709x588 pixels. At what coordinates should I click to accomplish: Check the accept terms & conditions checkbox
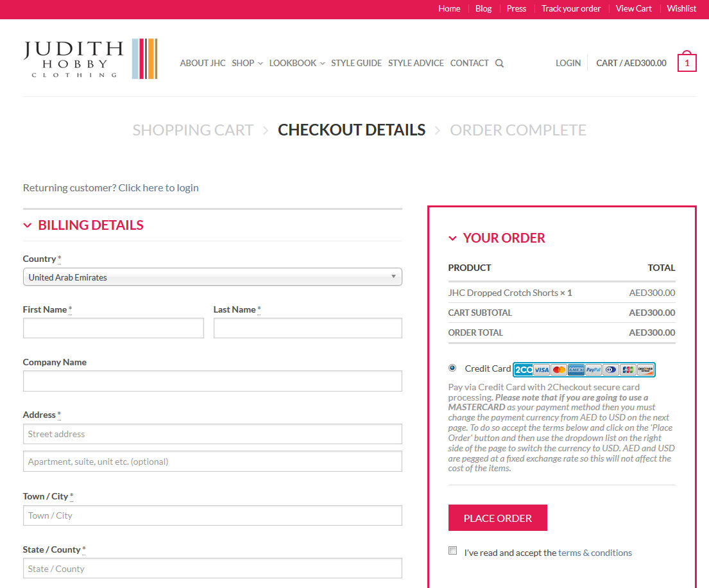[452, 551]
